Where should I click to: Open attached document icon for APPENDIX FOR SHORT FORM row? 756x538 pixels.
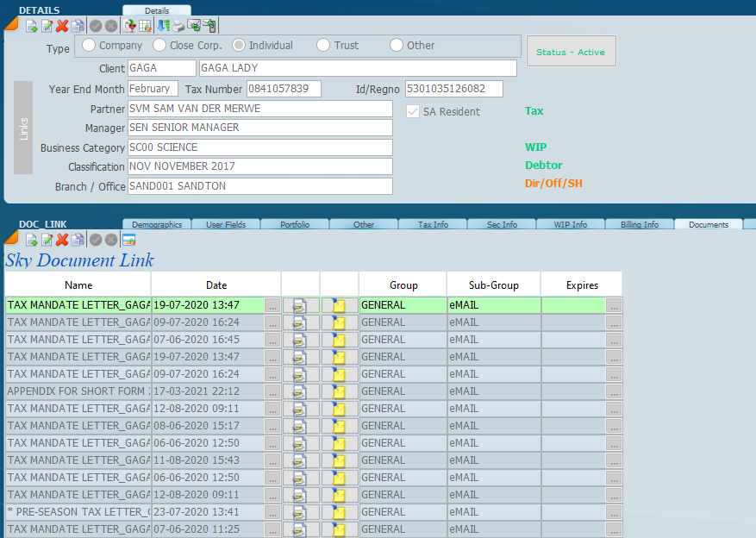(300, 391)
